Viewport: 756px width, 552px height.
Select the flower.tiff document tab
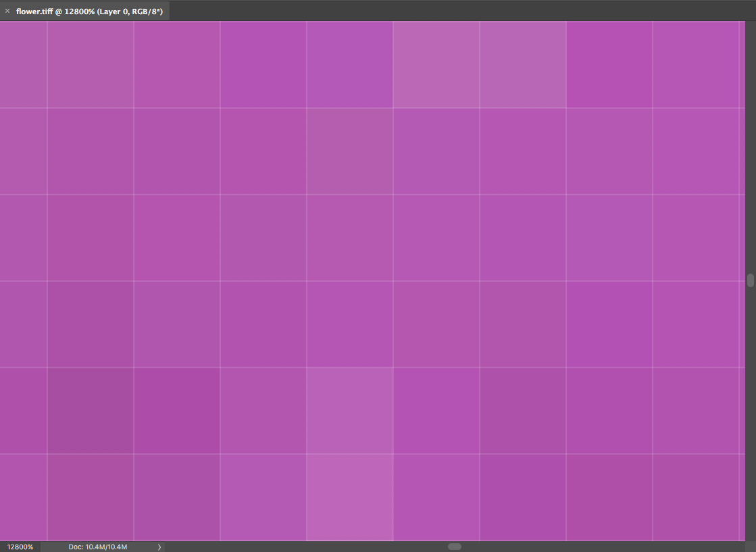[x=89, y=11]
